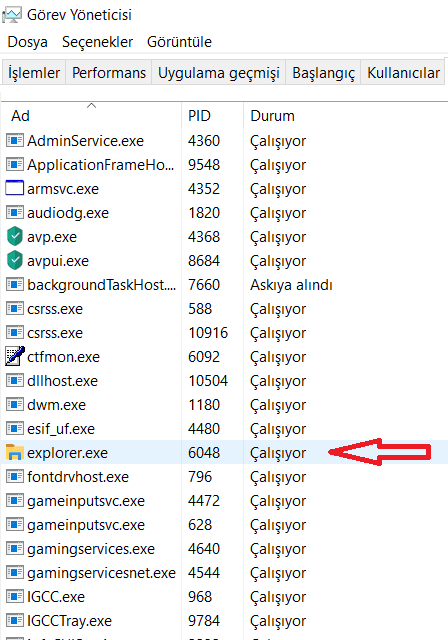Click the IGCC.exe process icon
Screen dimensions: 448x640
[x=15, y=597]
